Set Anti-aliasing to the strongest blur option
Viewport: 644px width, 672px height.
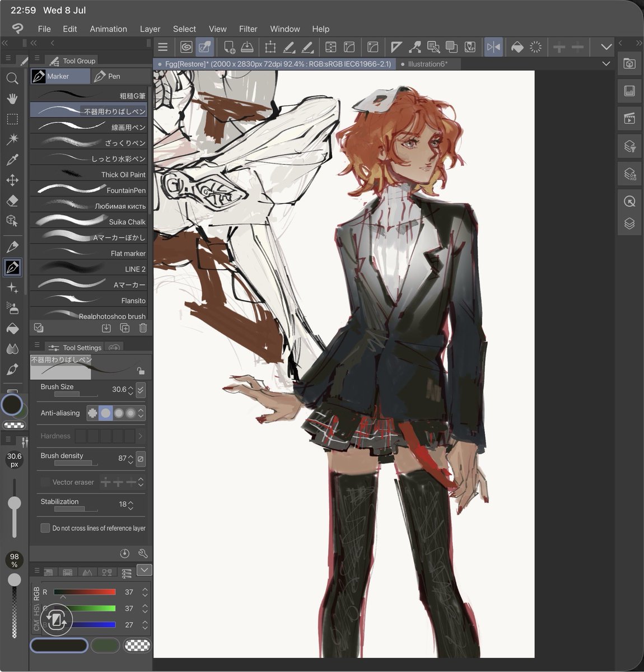click(130, 413)
